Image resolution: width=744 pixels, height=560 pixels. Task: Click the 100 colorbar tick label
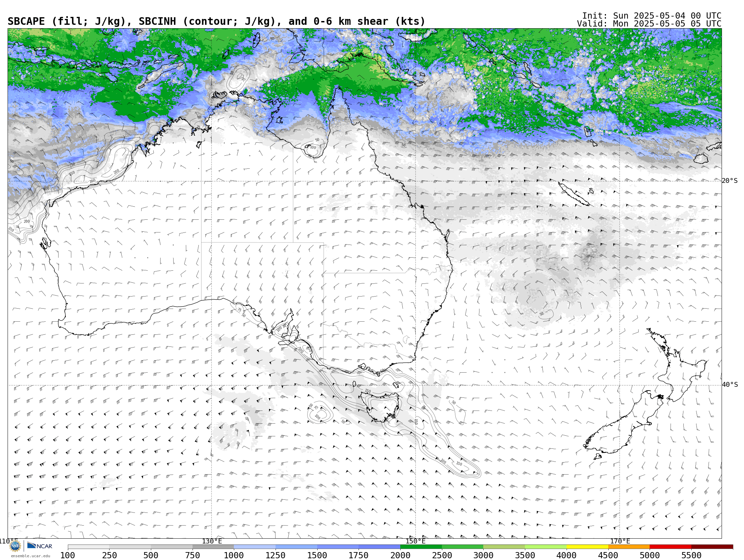click(68, 555)
